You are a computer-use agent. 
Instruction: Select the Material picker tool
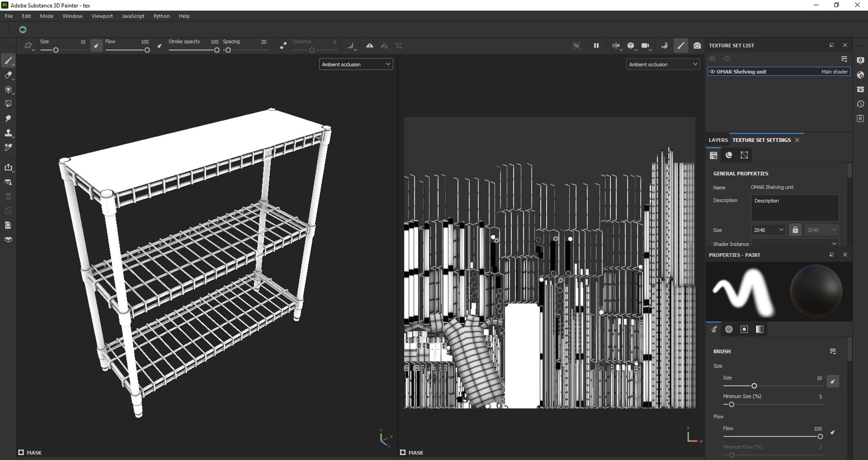pos(8,147)
